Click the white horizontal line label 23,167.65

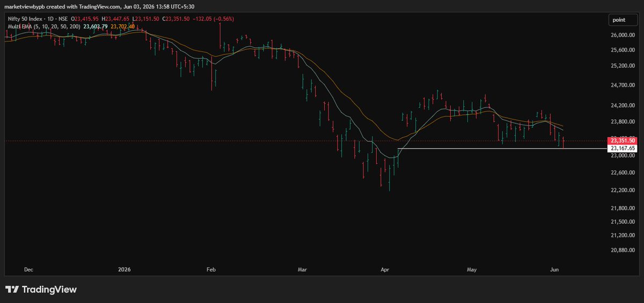(x=623, y=148)
